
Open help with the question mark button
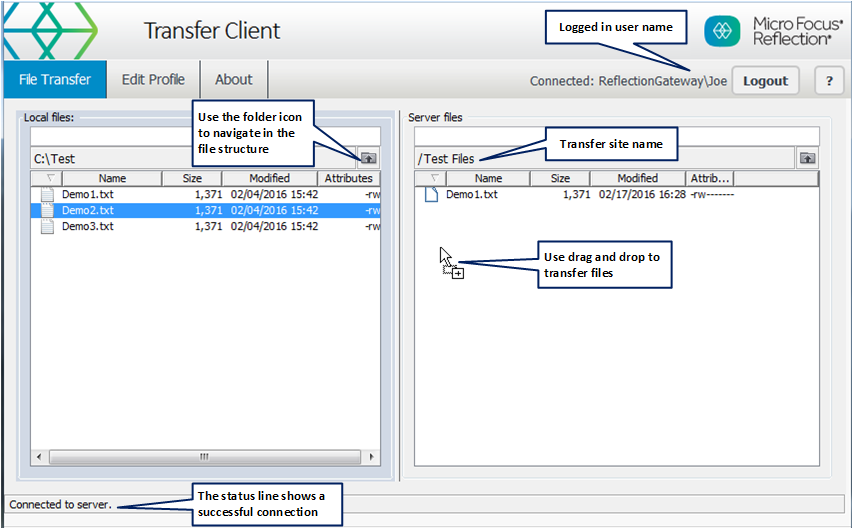pos(829,81)
